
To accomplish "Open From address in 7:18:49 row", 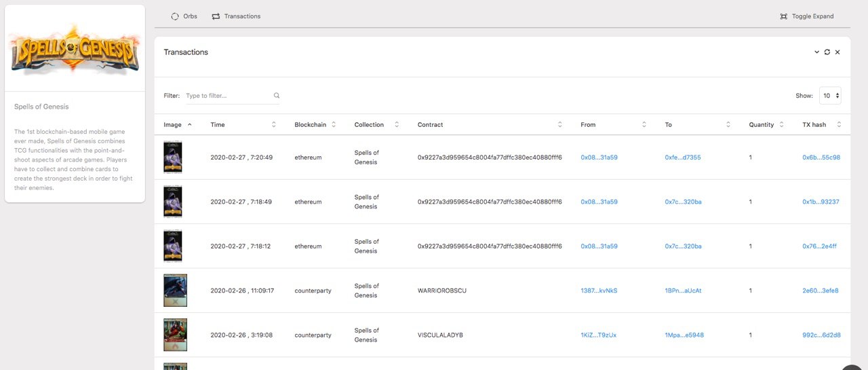I will pos(599,202).
